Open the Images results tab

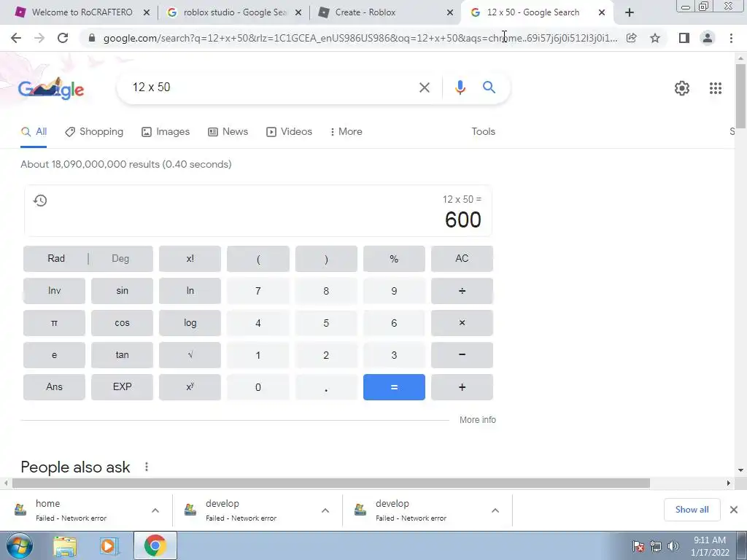coord(166,132)
